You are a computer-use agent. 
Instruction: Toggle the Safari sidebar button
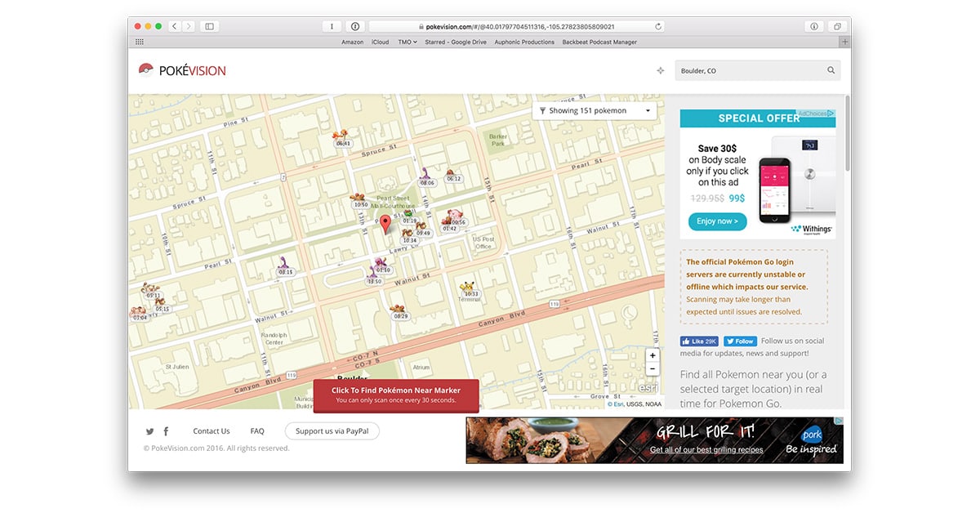209,27
